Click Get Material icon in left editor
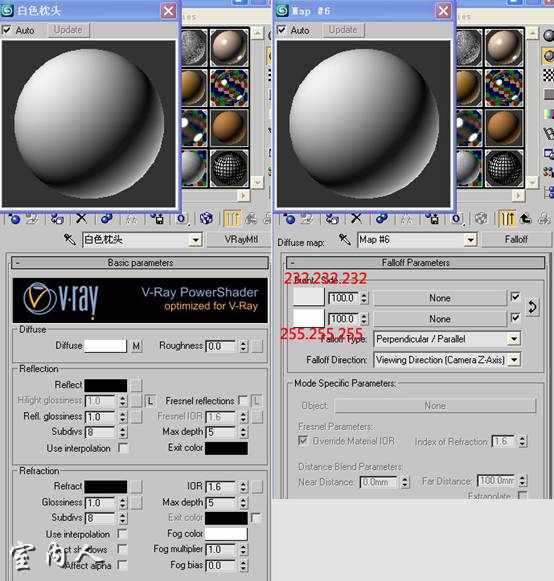Image resolution: width=554 pixels, height=581 pixels. pyautogui.click(x=14, y=219)
